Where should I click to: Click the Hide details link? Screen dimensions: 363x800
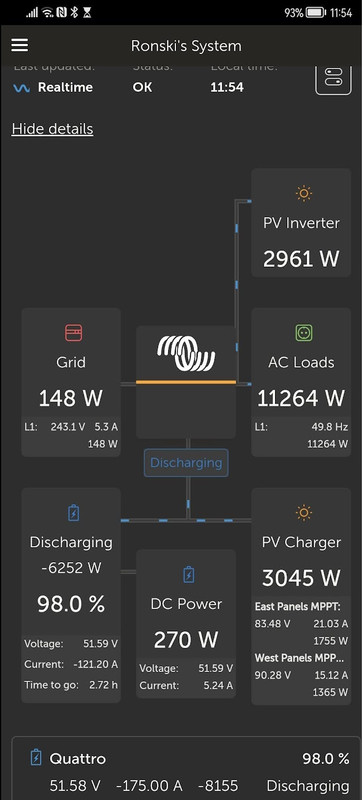click(53, 129)
